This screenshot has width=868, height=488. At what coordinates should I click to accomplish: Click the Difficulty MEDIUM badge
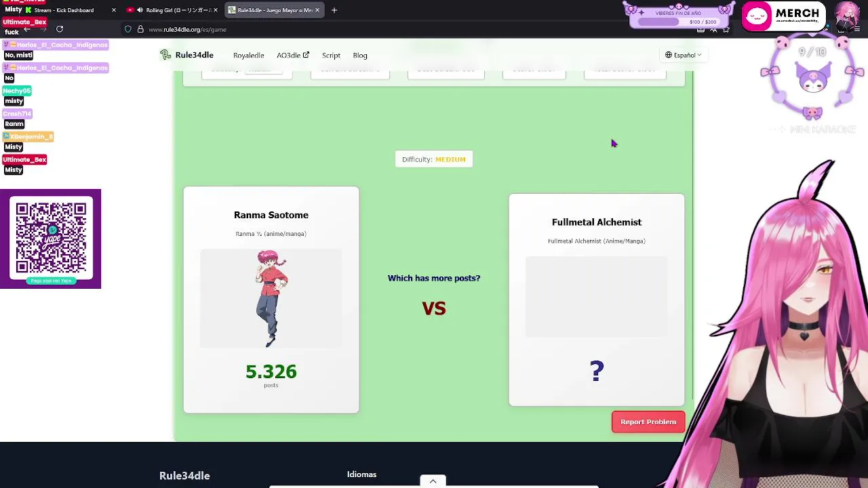pos(434,159)
